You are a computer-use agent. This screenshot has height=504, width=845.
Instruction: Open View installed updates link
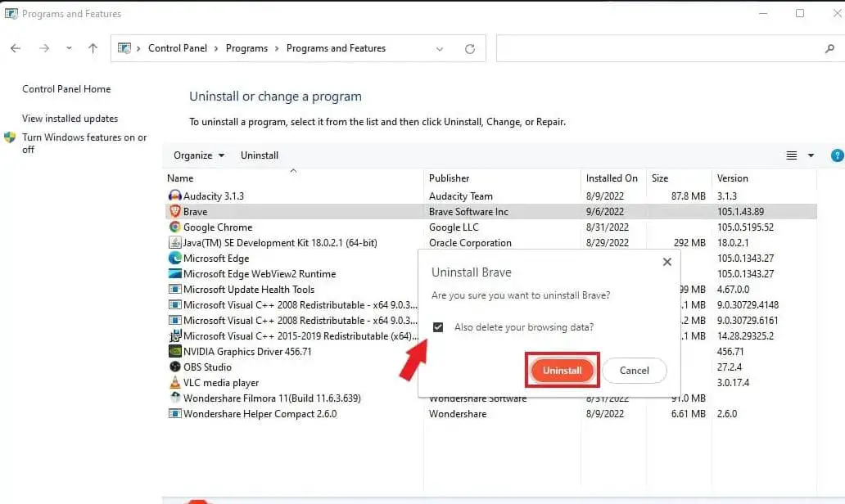(70, 119)
